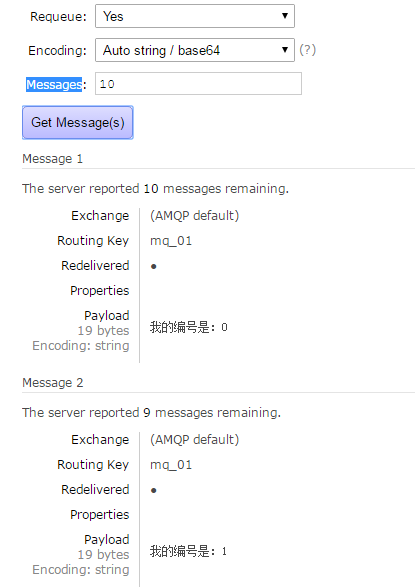Open the Requeue dropdown showing Yes

click(x=195, y=16)
